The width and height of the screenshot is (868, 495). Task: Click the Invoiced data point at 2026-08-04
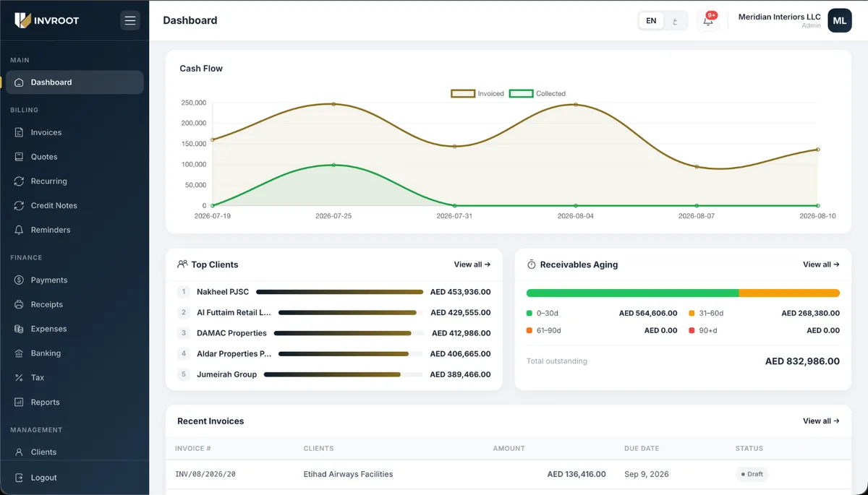coord(576,105)
